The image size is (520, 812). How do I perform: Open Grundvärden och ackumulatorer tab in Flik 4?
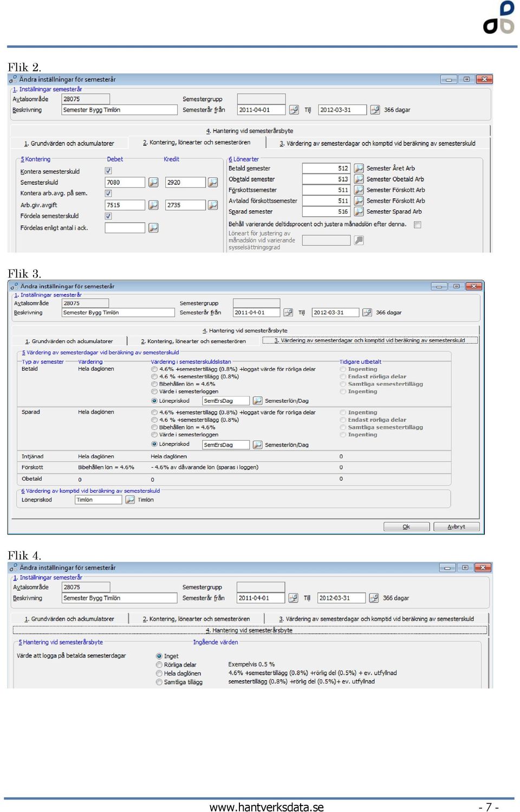click(x=69, y=619)
